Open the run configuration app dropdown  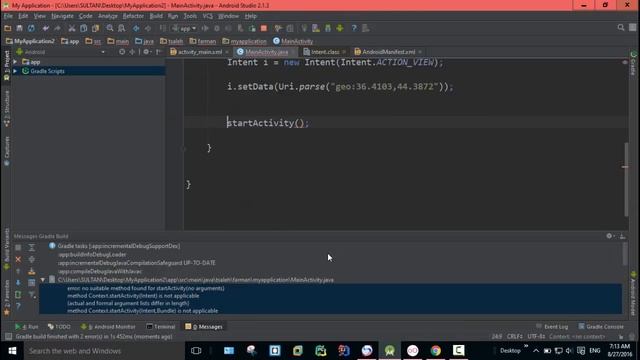pos(184,28)
